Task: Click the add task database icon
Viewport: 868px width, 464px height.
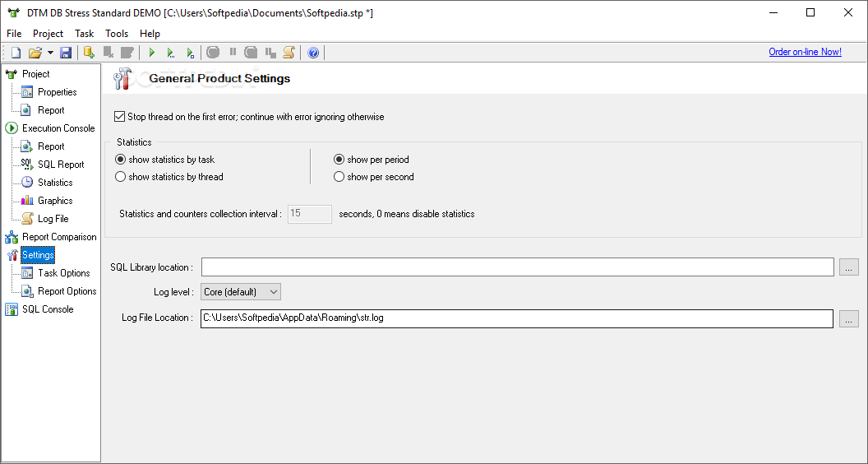Action: pos(89,53)
